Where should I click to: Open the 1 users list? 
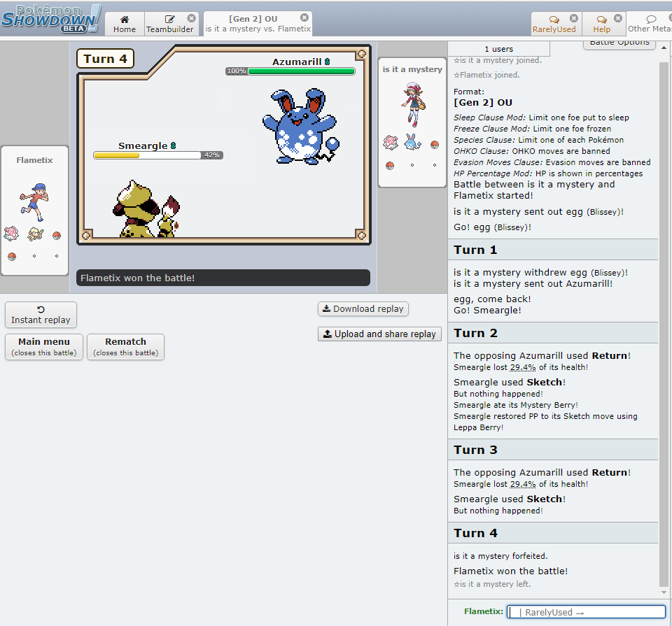point(499,49)
